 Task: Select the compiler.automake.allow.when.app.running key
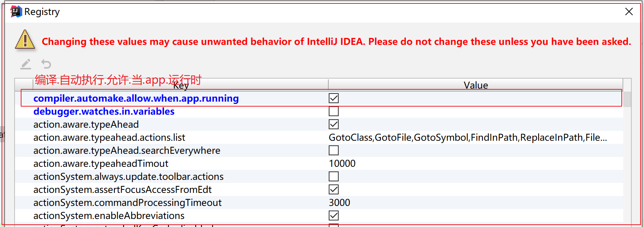coord(136,99)
